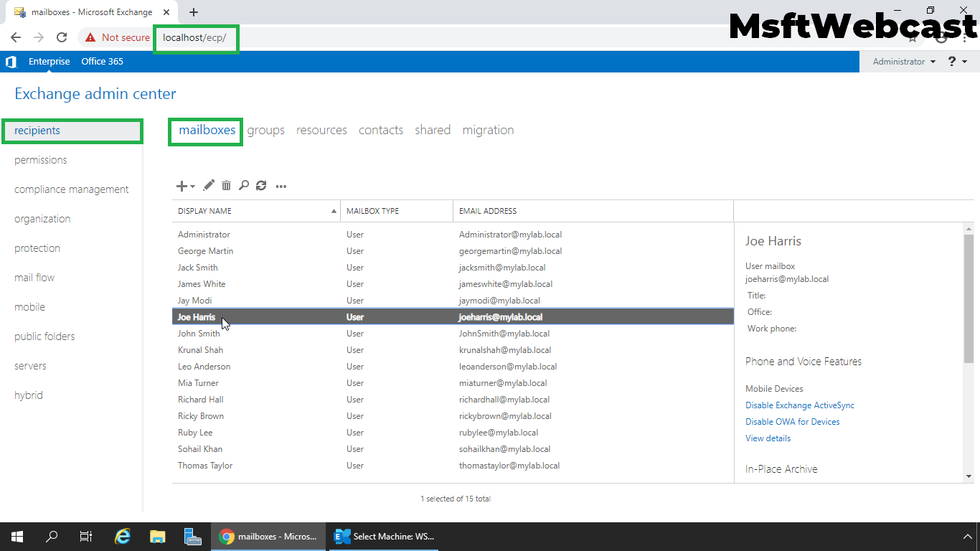Select the Edit pencil icon
This screenshot has width=980, height=551.
coord(208,185)
